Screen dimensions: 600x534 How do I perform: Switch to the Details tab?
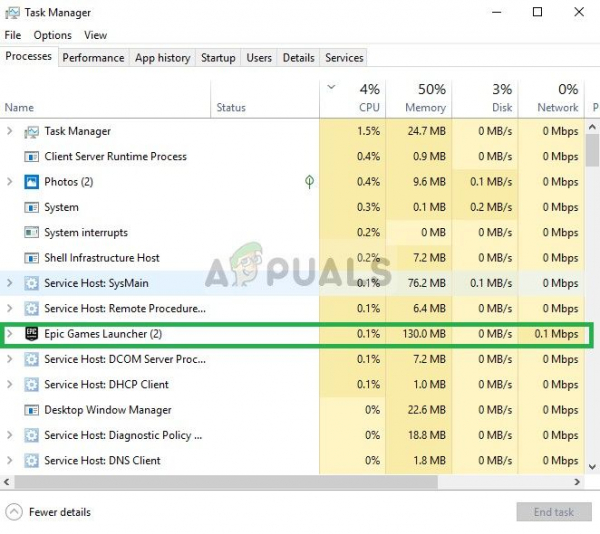pyautogui.click(x=298, y=58)
